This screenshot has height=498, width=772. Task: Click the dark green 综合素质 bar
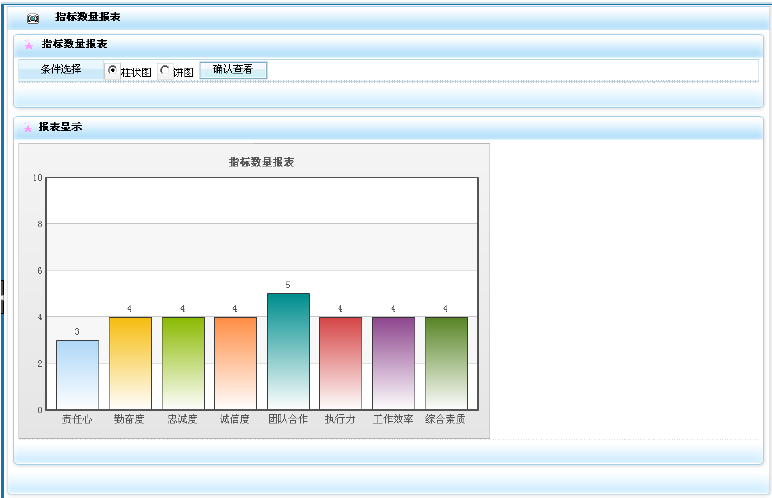point(447,363)
